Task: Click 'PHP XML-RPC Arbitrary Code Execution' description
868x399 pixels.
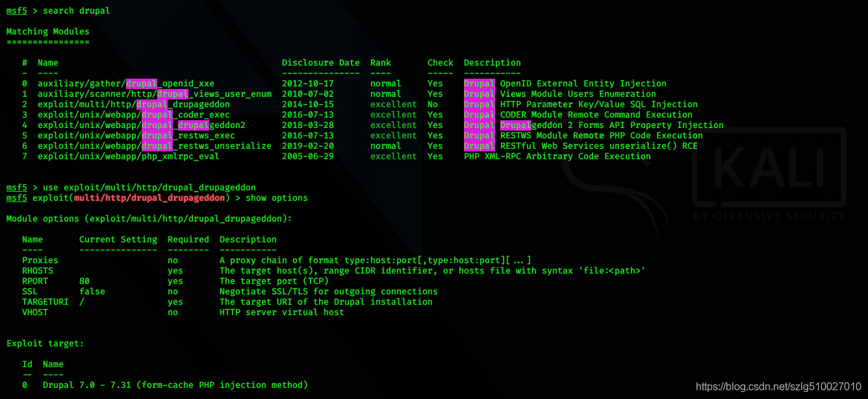Action: click(x=557, y=157)
